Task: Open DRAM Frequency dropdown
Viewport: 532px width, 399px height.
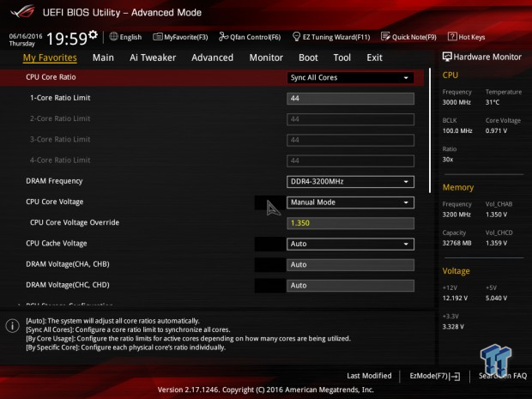Action: (350, 182)
